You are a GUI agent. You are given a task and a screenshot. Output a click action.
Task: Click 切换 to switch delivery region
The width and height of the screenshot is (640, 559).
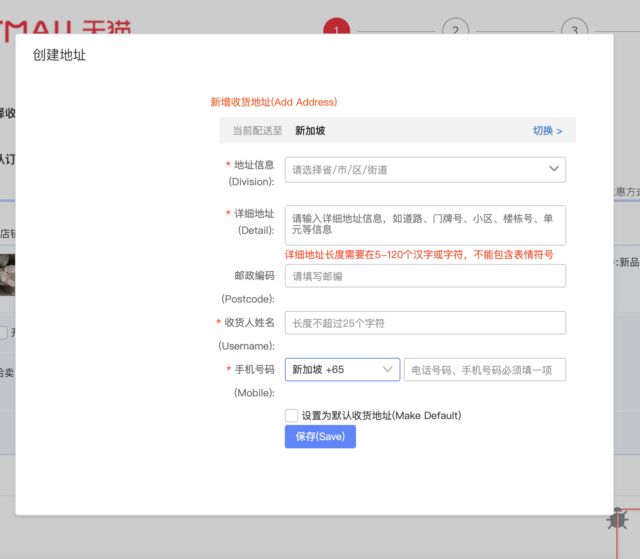pos(547,131)
